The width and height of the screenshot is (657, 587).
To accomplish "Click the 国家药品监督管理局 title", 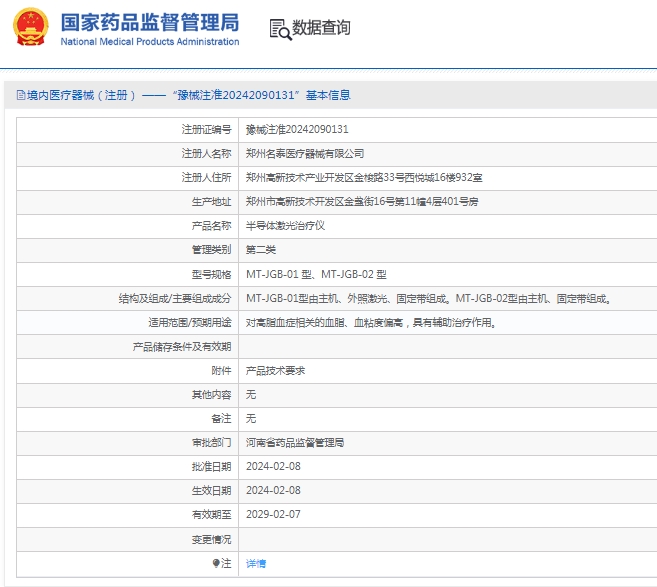I will (x=150, y=22).
